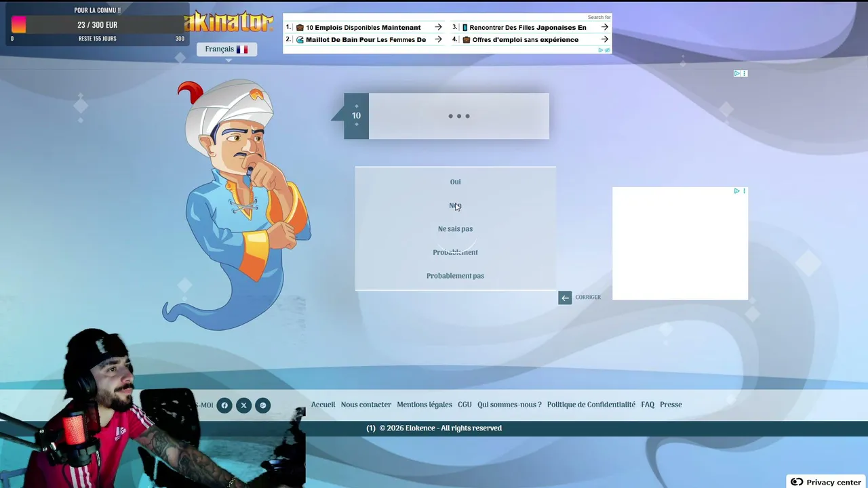Click the wave icon of Maillot De Bain ad
Screen dimensions: 868x488
(x=300, y=40)
